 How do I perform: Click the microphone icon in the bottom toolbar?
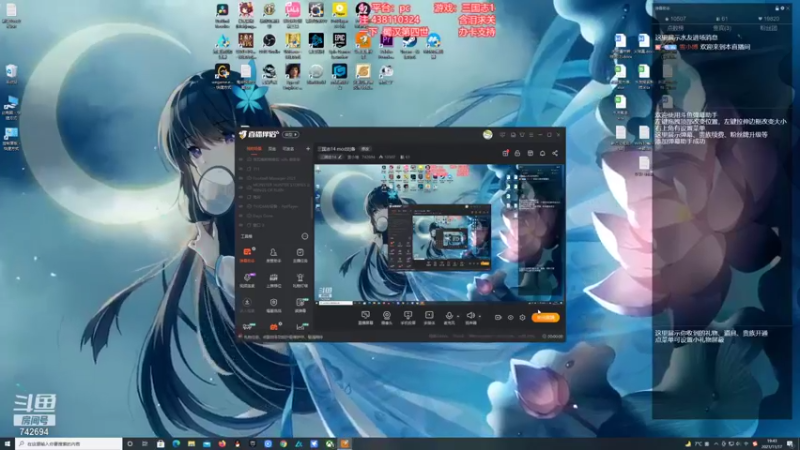(x=449, y=317)
